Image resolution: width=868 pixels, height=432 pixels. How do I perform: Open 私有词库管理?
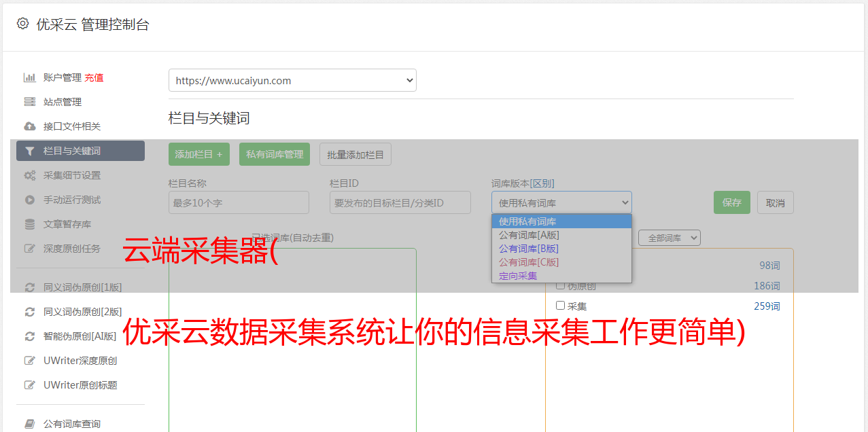(275, 154)
